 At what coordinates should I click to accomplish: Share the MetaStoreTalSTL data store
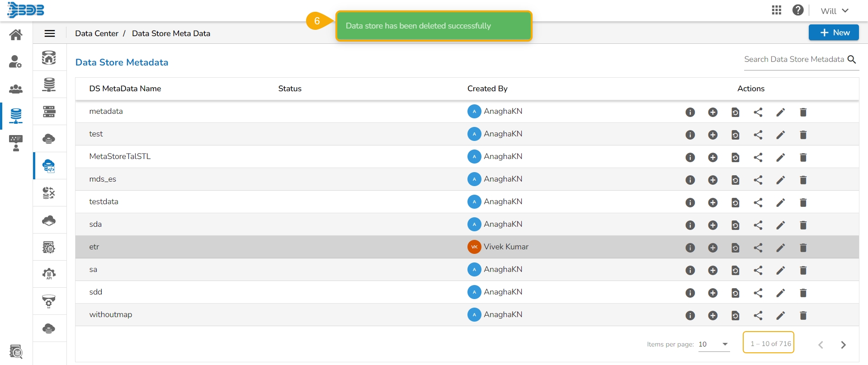[758, 157]
